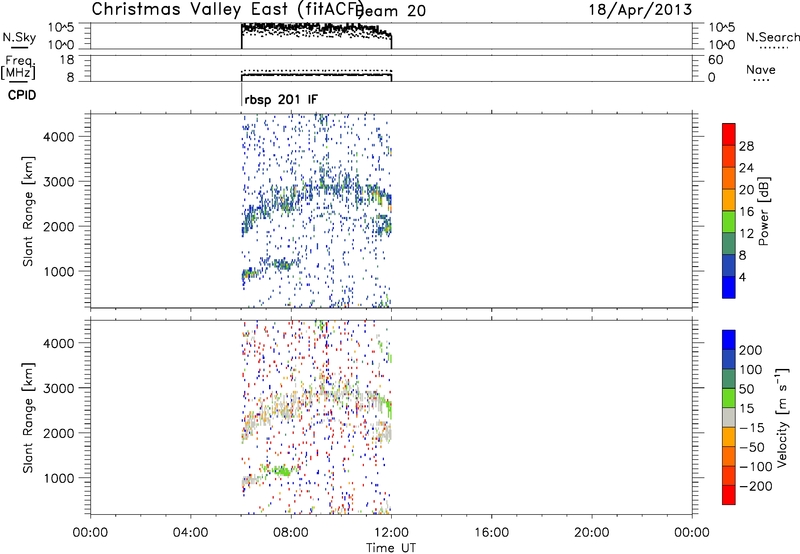
Task: Click the red top segment of Power colorbar
Action: pos(729,134)
